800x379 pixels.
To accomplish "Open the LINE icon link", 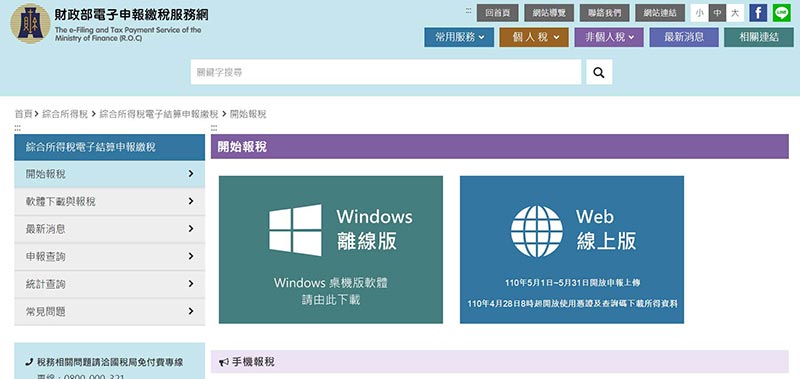I will coord(781,13).
